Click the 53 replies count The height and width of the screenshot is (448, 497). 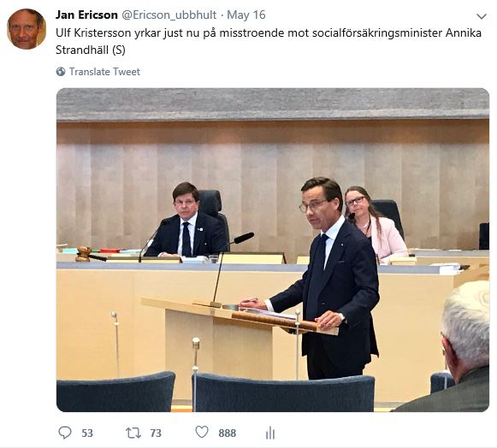(87, 433)
